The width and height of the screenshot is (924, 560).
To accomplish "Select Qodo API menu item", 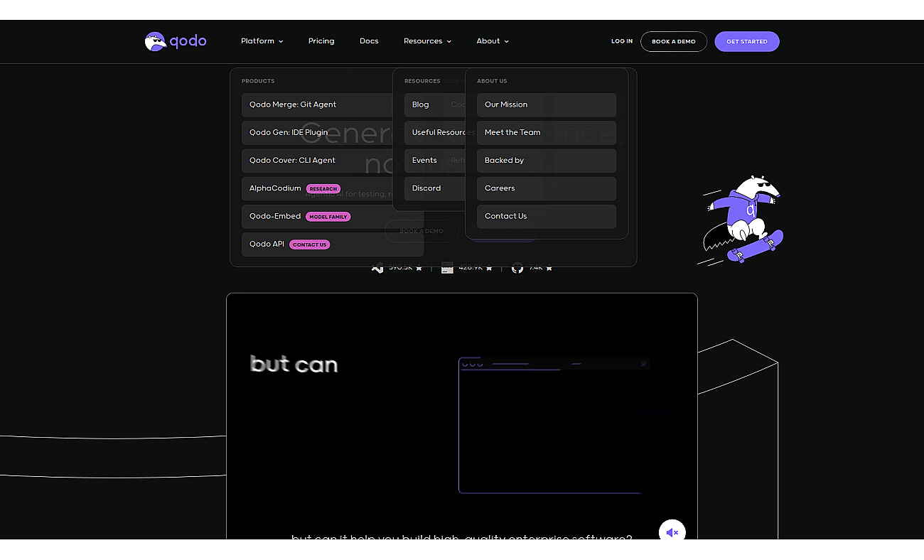I will 333,244.
